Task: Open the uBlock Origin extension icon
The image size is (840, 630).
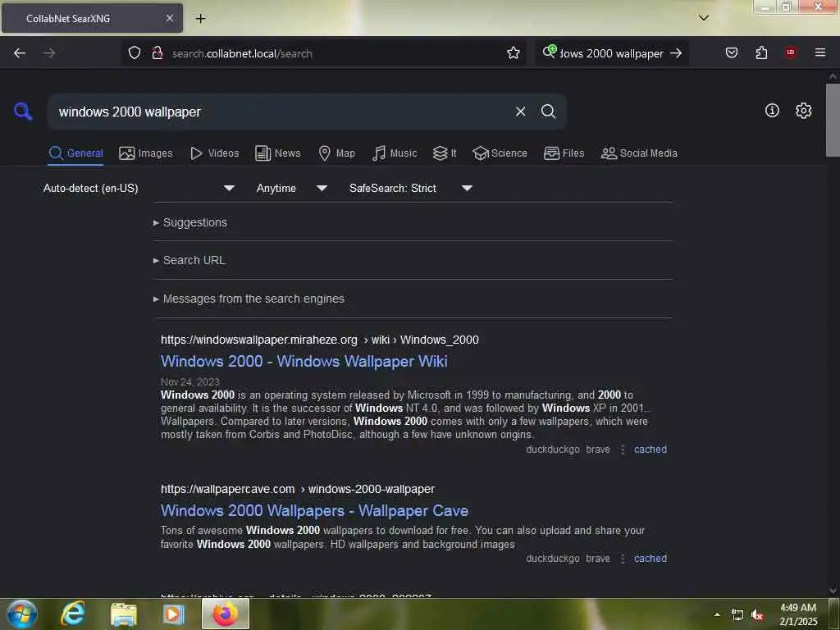Action: click(x=791, y=52)
